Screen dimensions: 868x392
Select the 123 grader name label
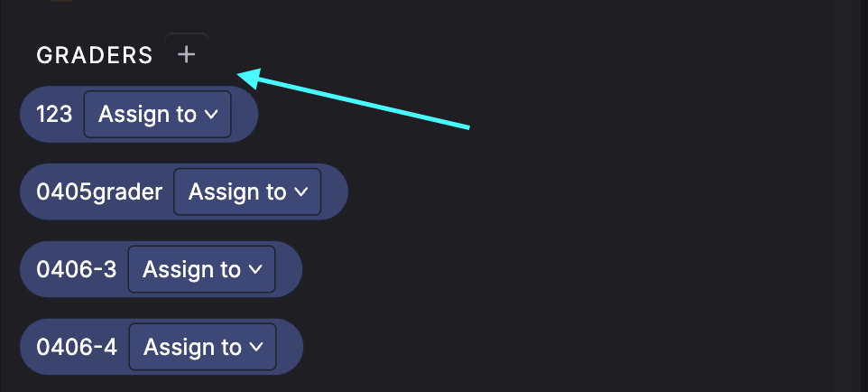point(54,115)
